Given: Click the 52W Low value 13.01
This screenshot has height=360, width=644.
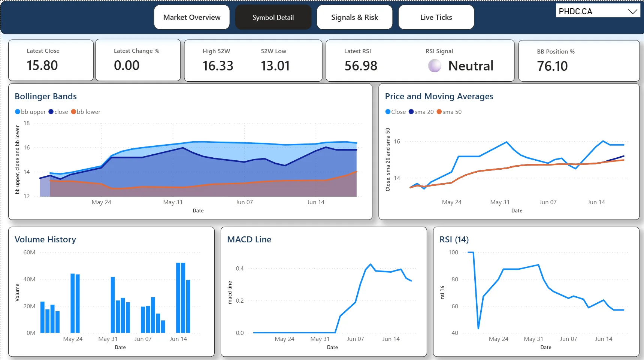Looking at the screenshot, I should [x=275, y=66].
